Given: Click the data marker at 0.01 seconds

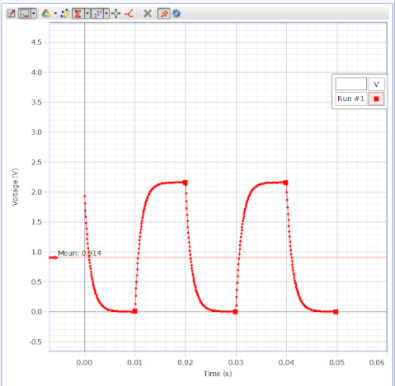Looking at the screenshot, I should 135,311.
